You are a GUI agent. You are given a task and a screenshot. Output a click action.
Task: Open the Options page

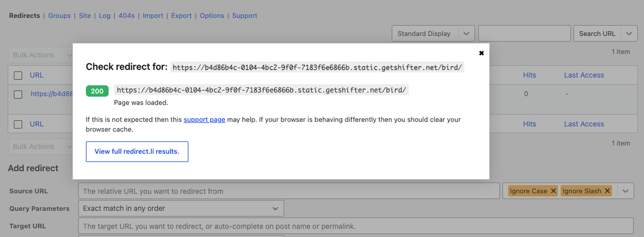tap(212, 16)
